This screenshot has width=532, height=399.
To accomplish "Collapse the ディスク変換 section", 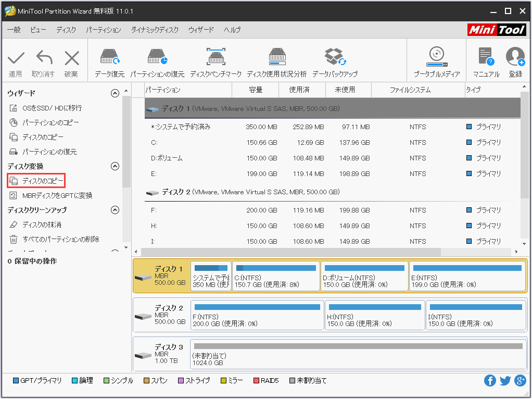I will pyautogui.click(x=115, y=166).
